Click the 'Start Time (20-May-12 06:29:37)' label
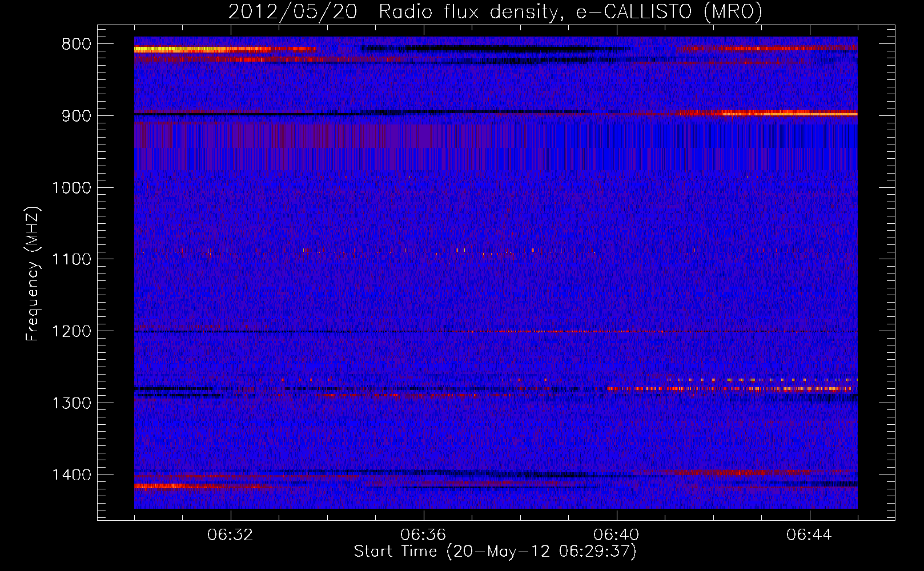 (495, 552)
